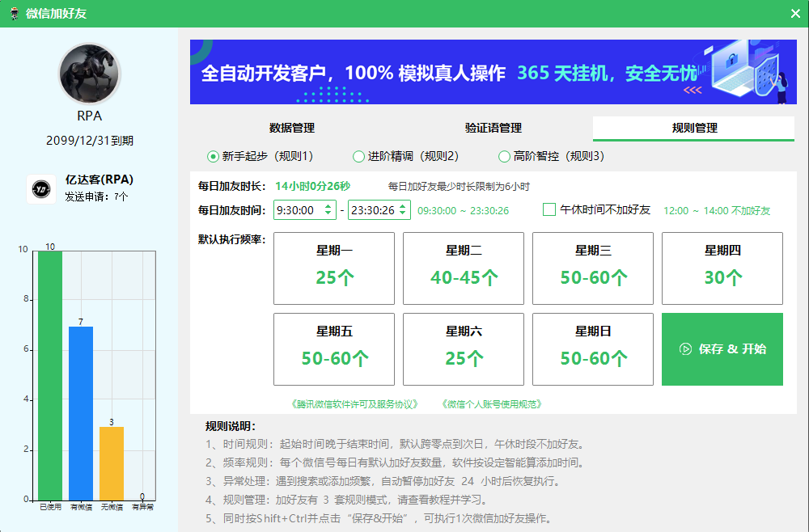The image size is (809, 532).
Task: Decrease end time with down arrow
Action: pyautogui.click(x=403, y=213)
